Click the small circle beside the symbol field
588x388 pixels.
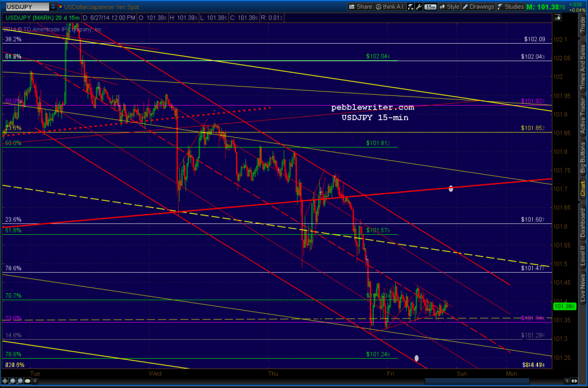point(3,6)
